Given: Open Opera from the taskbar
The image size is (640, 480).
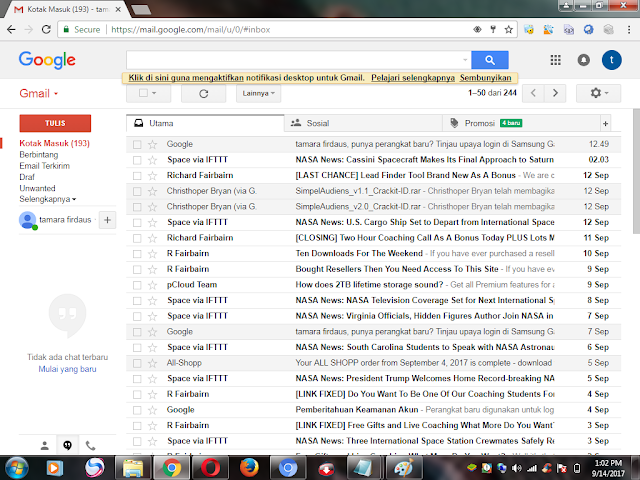Looking at the screenshot, I should coord(210,468).
